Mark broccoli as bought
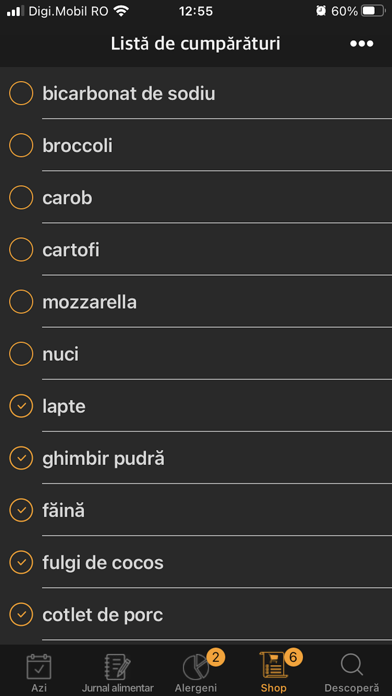This screenshot has width=392, height=696. (x=21, y=146)
